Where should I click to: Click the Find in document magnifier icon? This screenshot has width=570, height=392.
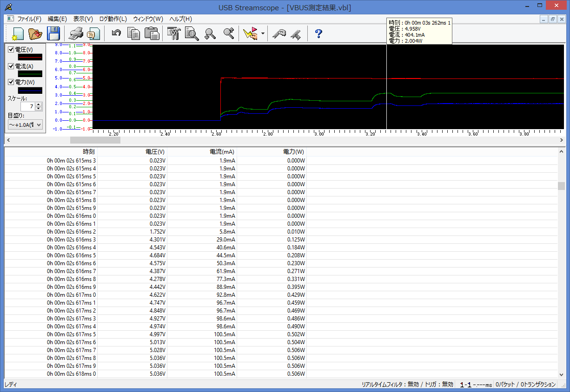(192, 34)
